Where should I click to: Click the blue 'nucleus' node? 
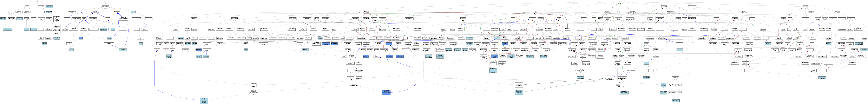[x=81, y=38]
